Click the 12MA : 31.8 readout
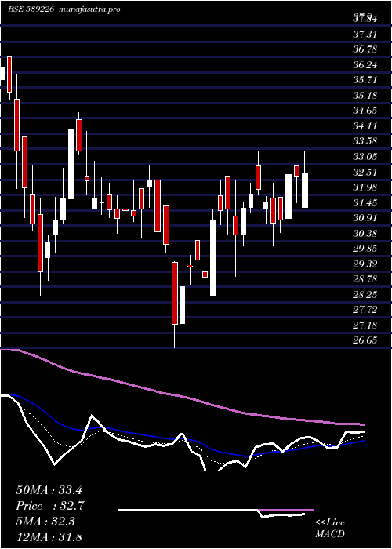 (x=49, y=536)
